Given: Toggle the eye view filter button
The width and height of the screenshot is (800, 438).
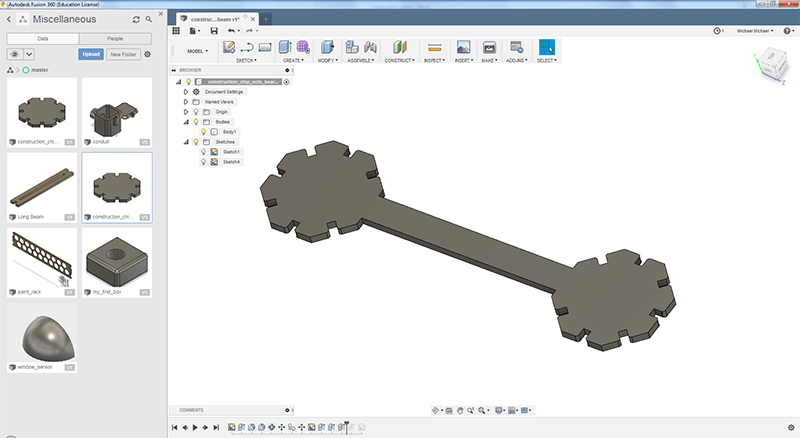Looking at the screenshot, I should (15, 54).
